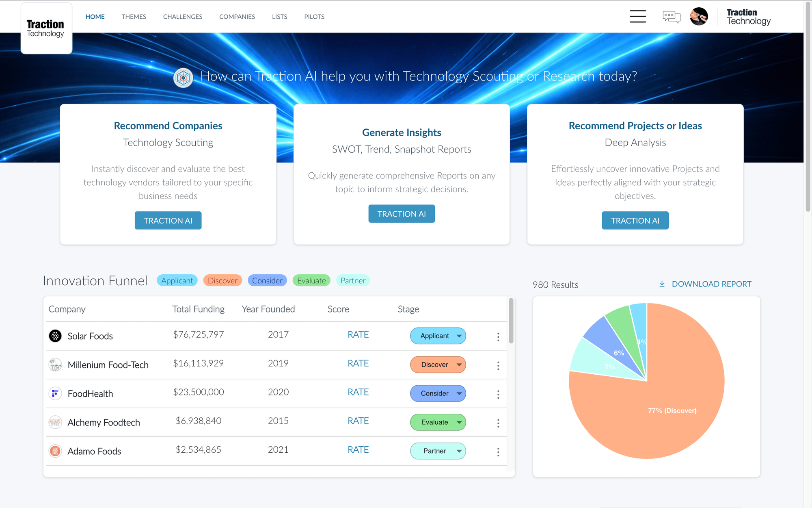Open the hamburger menu icon
Viewport: 812px width, 508px height.
click(x=638, y=17)
